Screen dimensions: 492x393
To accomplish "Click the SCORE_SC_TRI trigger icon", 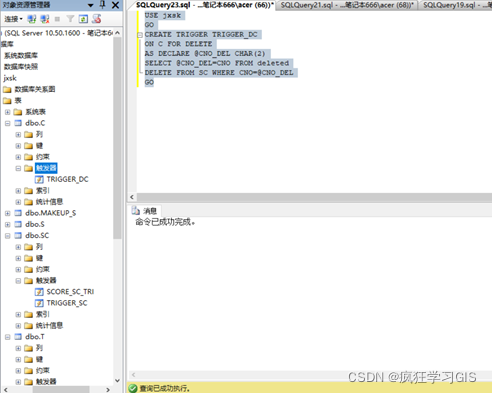I will pos(39,292).
